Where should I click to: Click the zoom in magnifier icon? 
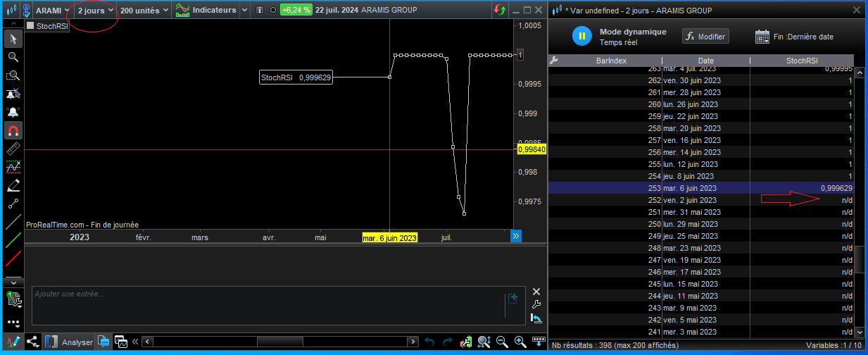click(520, 342)
